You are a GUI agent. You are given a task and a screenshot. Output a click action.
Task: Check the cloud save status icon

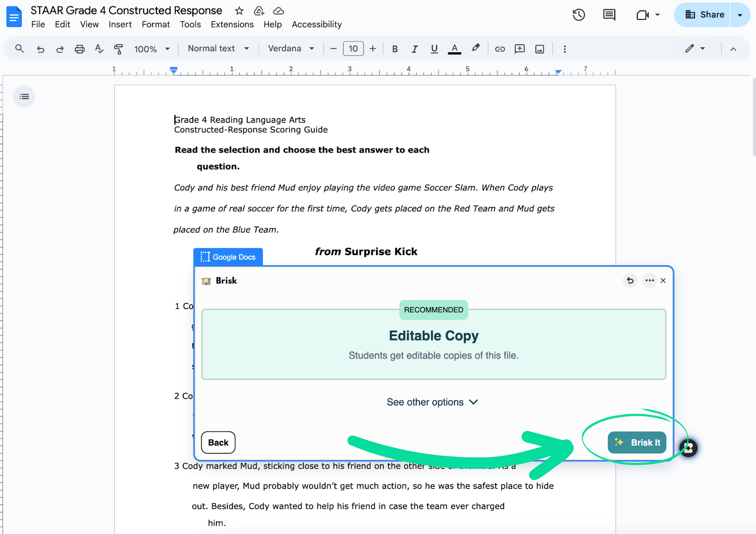coord(279,10)
